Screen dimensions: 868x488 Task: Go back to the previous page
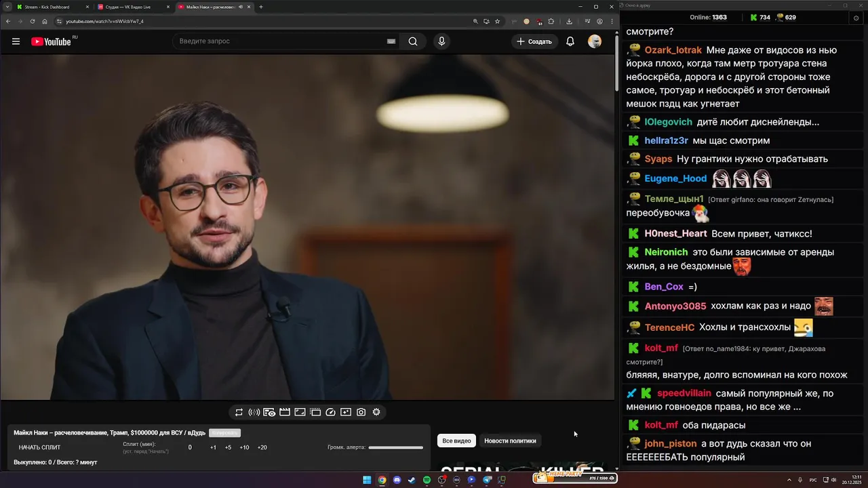[x=7, y=21]
